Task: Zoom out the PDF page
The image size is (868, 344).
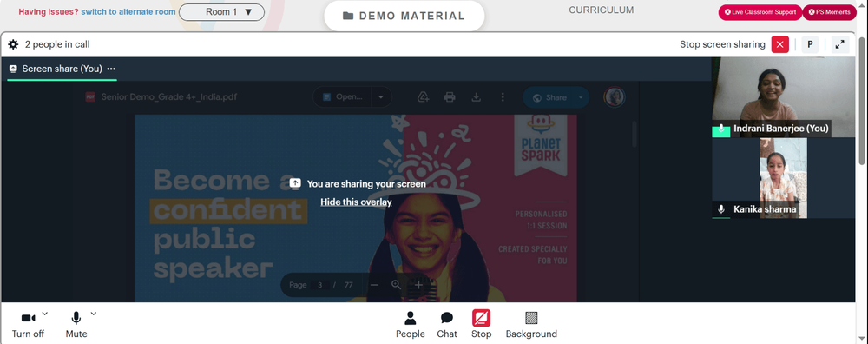Action: tap(374, 285)
